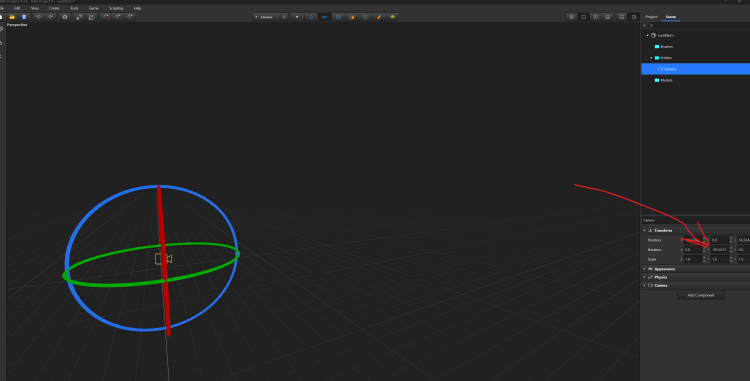Image resolution: width=750 pixels, height=381 pixels.
Task: Select the Models folder in tree
Action: pyautogui.click(x=663, y=80)
